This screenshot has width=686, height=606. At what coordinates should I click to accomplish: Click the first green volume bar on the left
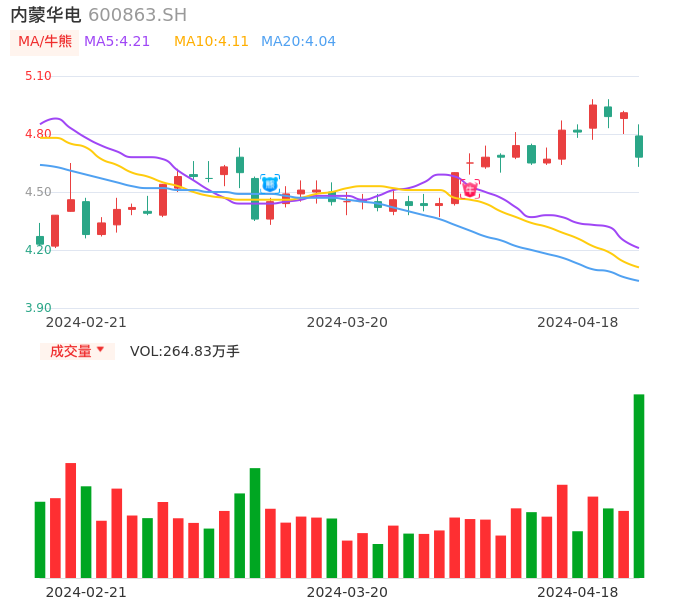(x=40, y=539)
